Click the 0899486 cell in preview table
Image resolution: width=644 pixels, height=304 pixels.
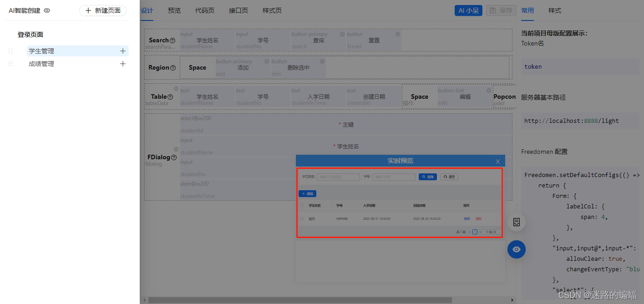[x=342, y=219]
